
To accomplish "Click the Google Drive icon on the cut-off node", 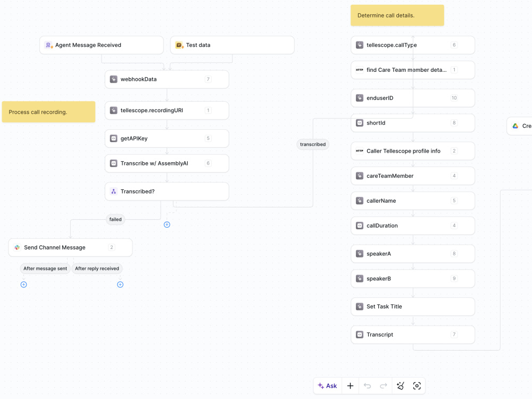I will tap(516, 126).
